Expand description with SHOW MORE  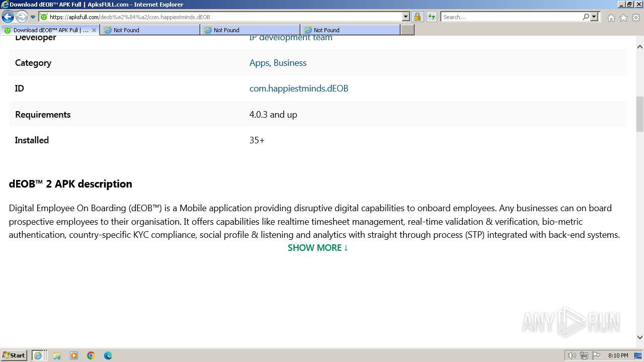(318, 247)
